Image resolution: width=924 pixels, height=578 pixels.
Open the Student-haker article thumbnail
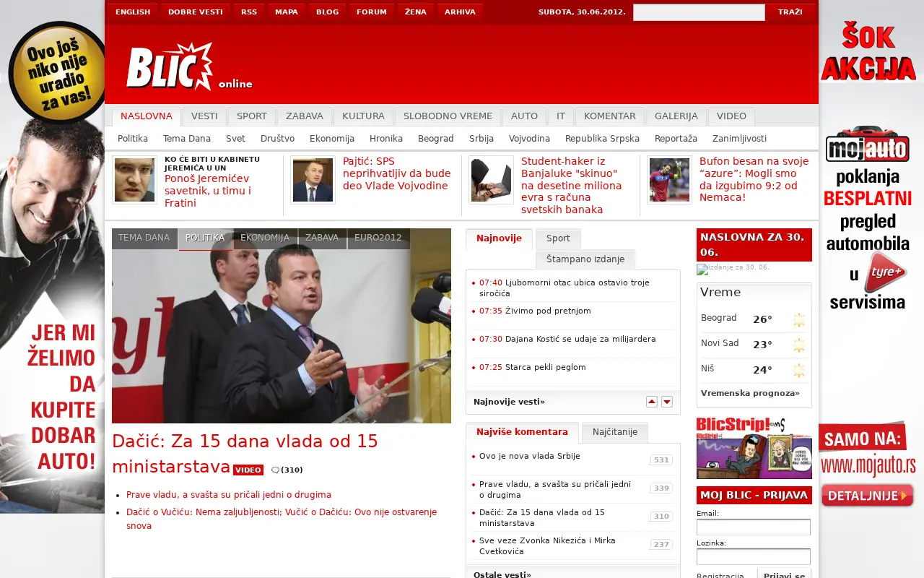(491, 180)
